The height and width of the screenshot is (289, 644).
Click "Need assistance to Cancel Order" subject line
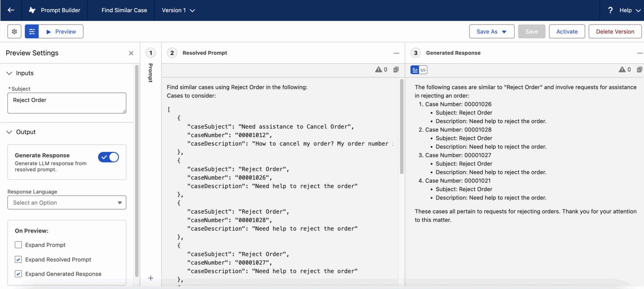point(270,126)
